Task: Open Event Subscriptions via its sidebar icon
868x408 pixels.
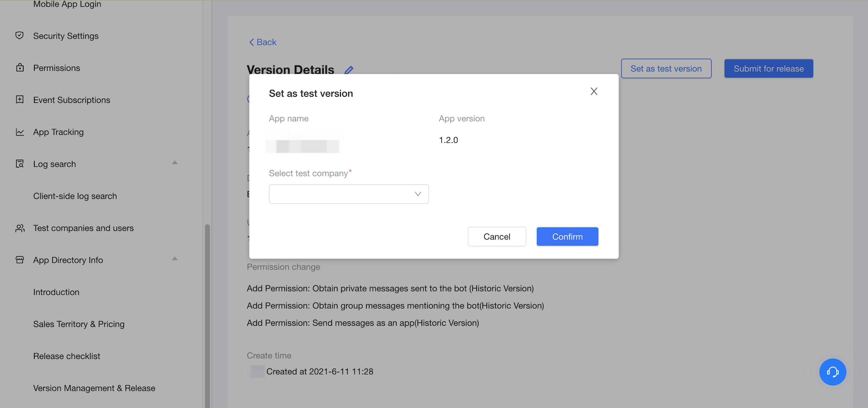Action: 20,100
